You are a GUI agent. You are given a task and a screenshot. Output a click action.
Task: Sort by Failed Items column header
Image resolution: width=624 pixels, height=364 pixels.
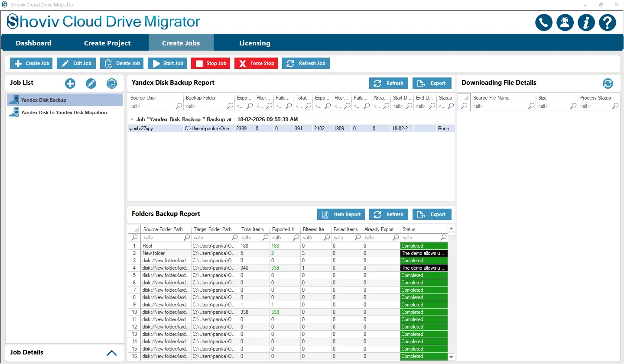(x=346, y=229)
